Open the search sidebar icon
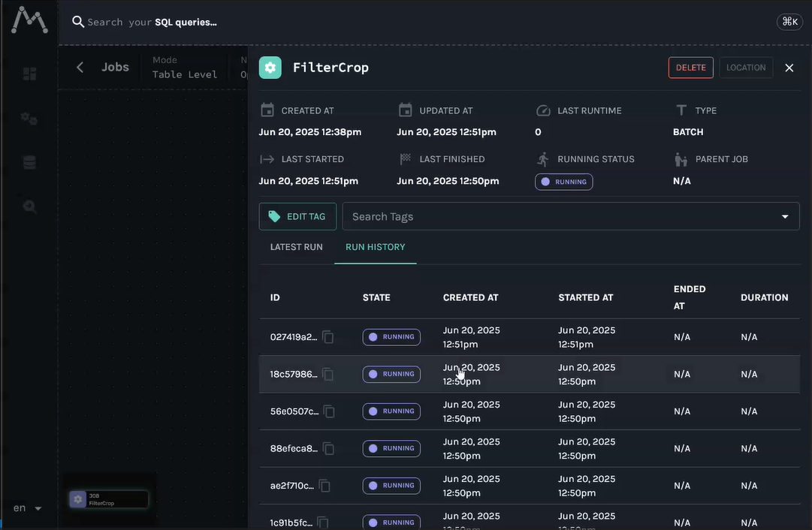 [x=29, y=206]
